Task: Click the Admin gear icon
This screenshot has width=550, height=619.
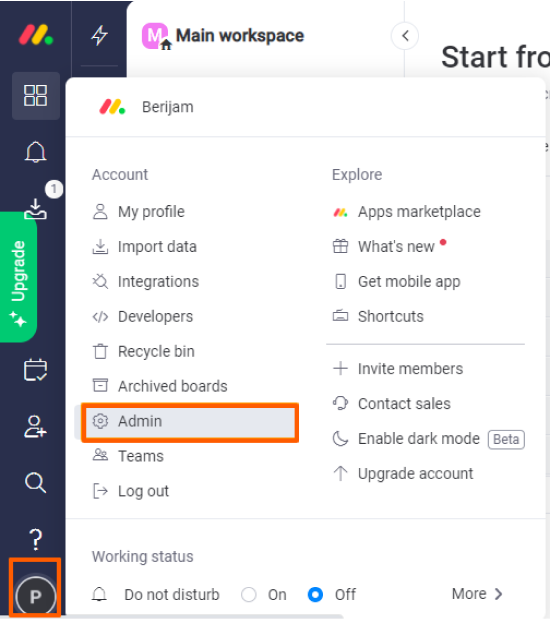Action: click(x=100, y=421)
